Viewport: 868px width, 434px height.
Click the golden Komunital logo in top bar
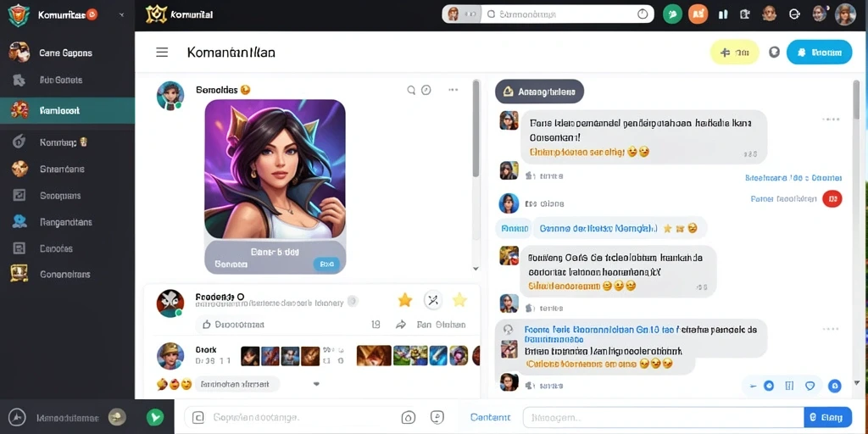click(156, 14)
